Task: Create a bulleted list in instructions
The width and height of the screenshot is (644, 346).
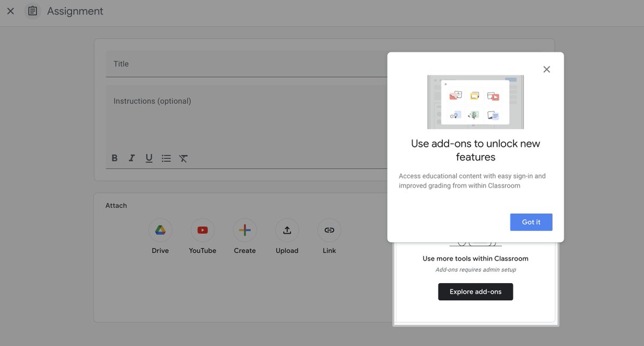Action: point(166,158)
